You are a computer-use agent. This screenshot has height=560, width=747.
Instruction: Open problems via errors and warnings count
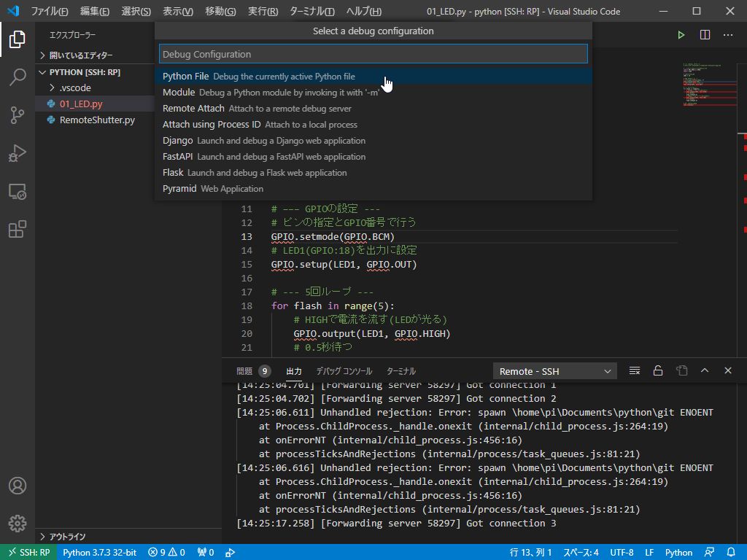(166, 553)
